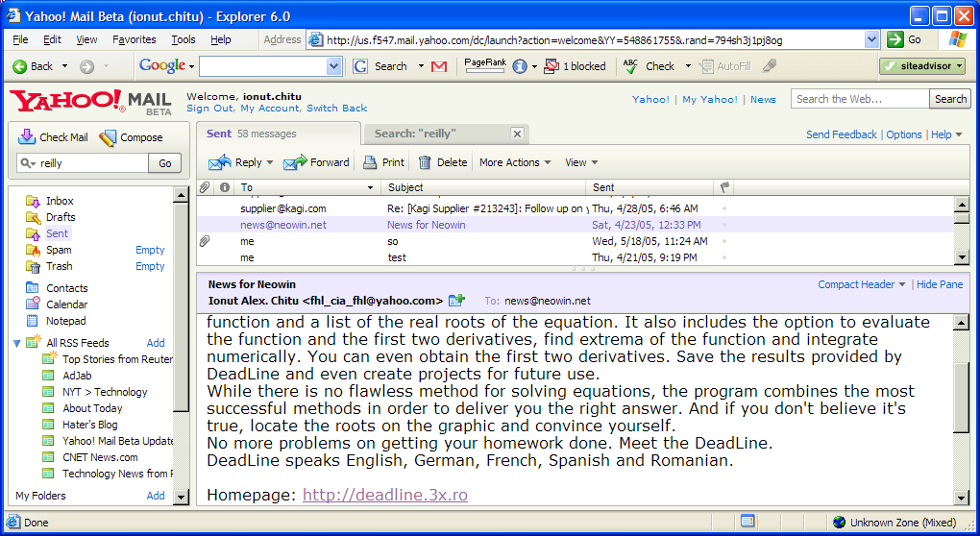Open the View dropdown menu
Image resolution: width=980 pixels, height=536 pixels.
pyautogui.click(x=582, y=162)
